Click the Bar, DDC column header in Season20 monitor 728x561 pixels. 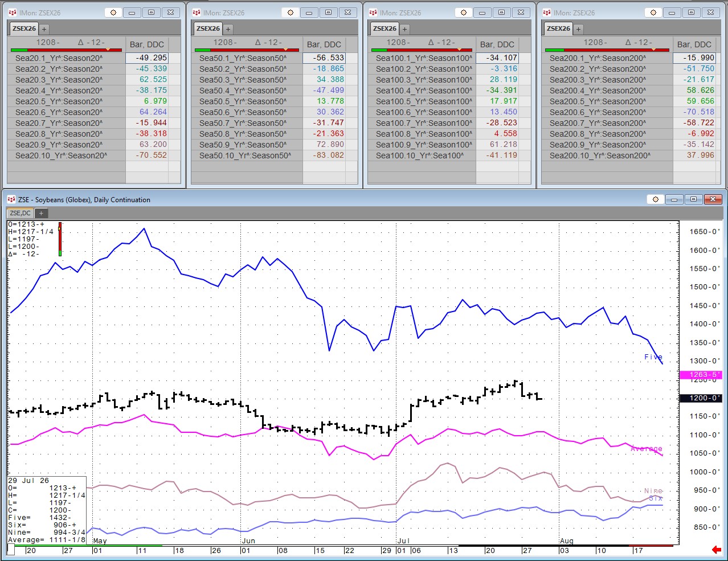pyautogui.click(x=147, y=44)
